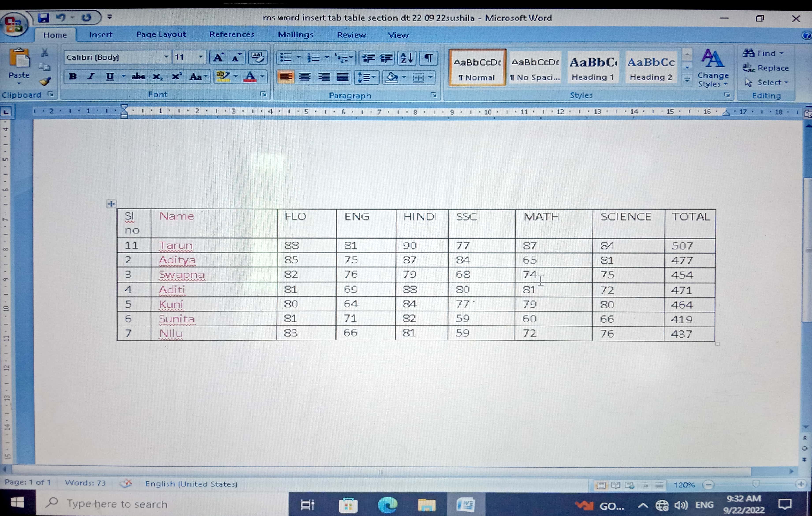
Task: Click the Format Painter brush icon
Action: 46,81
